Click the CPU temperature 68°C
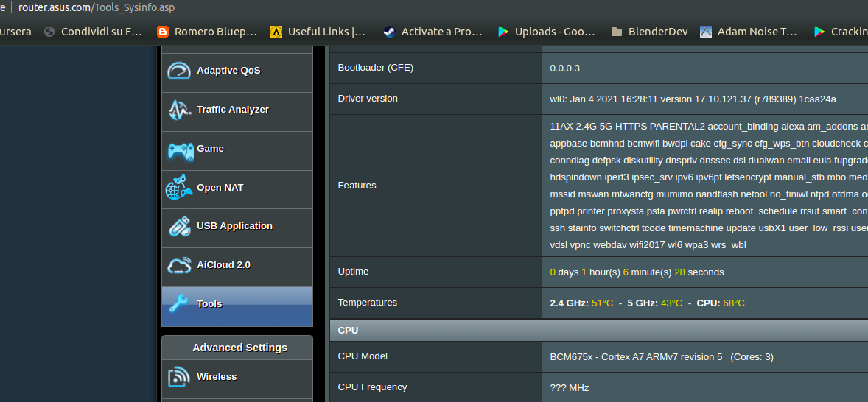Image resolution: width=868 pixels, height=402 pixels. click(x=733, y=303)
